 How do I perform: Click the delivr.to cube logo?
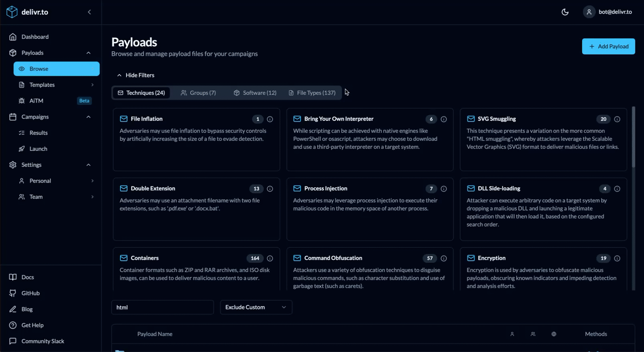12,12
